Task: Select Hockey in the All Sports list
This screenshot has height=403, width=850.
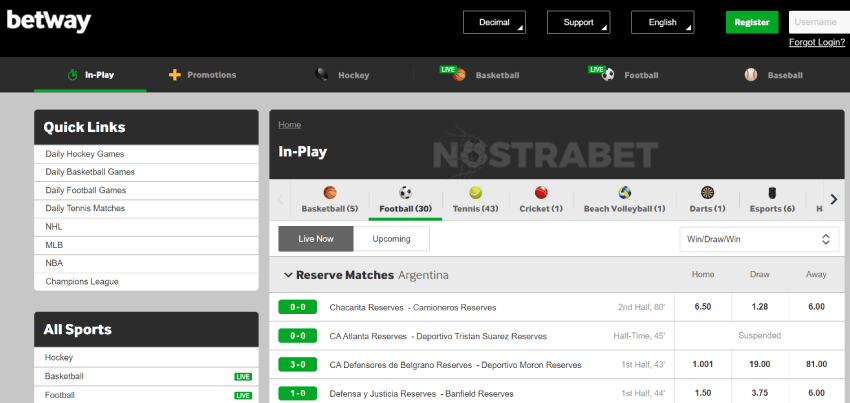Action: (146, 357)
